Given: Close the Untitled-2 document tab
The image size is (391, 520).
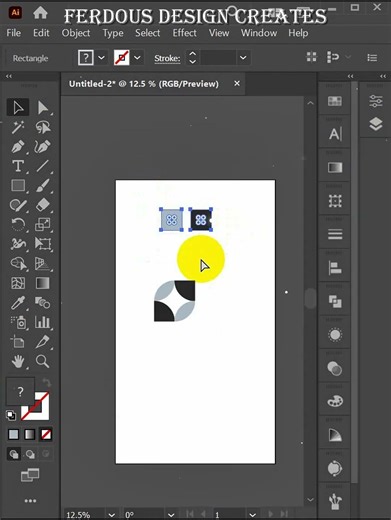Looking at the screenshot, I should [237, 83].
